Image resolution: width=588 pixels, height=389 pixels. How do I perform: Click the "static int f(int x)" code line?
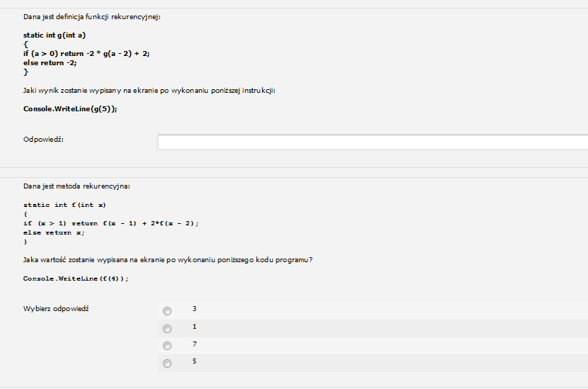[64, 205]
